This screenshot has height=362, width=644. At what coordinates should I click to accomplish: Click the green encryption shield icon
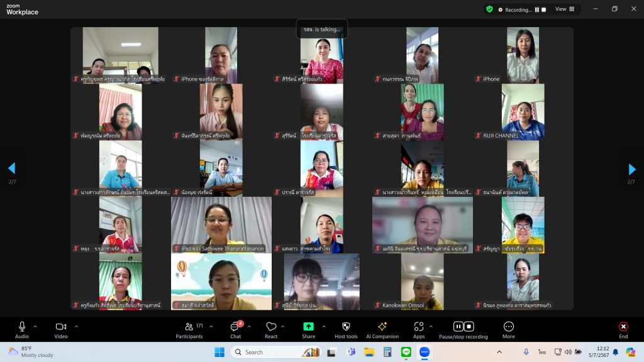(489, 9)
